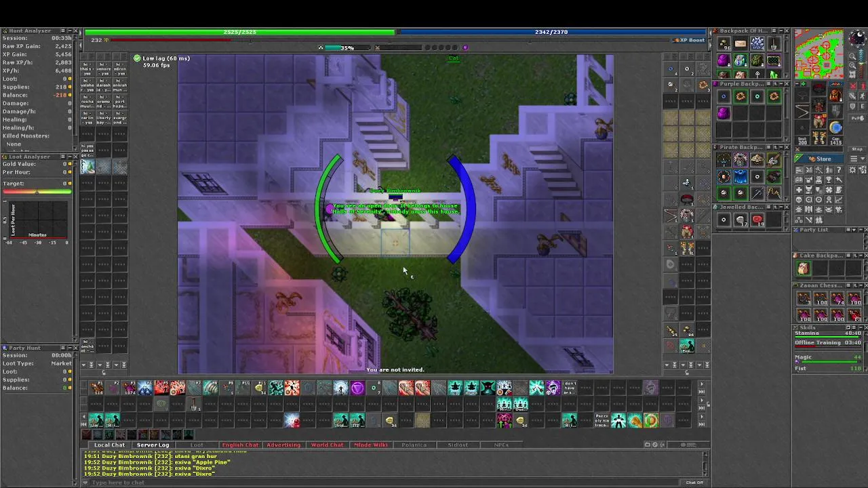Minimize the Skills panel

[x=861, y=327]
